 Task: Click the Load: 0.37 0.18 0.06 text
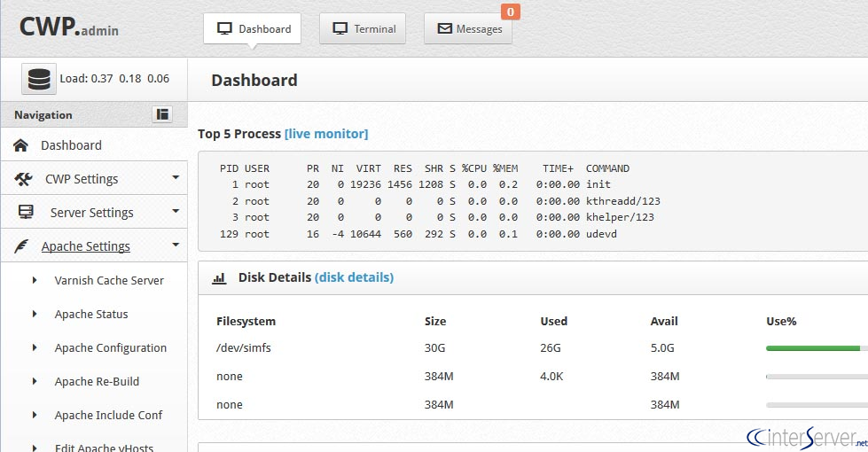[114, 79]
